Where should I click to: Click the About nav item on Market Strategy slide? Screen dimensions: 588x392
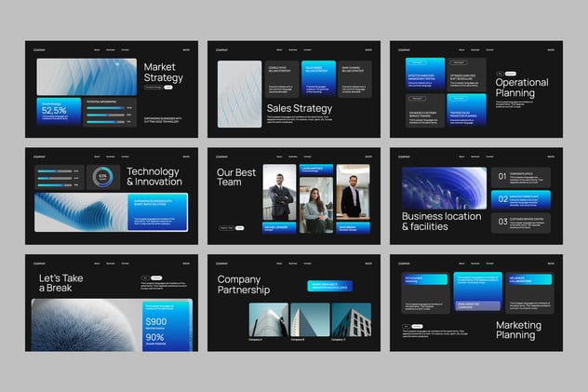(97, 50)
